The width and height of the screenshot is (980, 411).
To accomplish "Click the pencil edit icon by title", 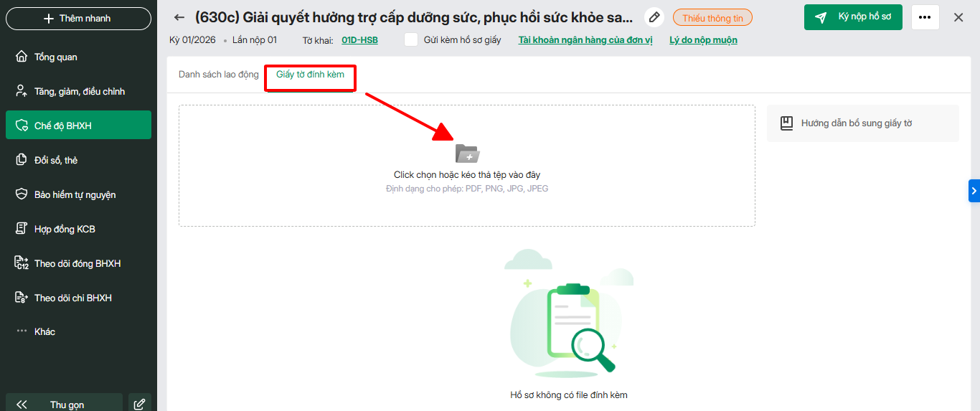I will tap(654, 17).
